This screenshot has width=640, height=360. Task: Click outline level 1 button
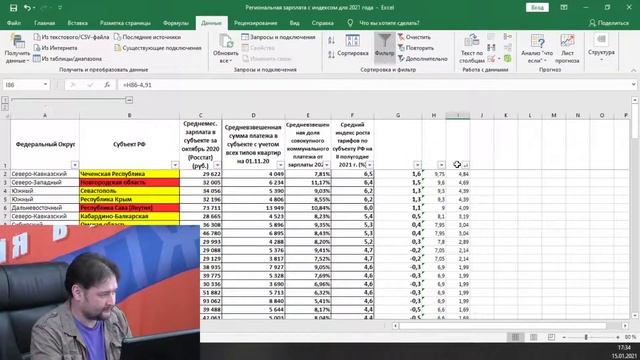click(x=5, y=100)
